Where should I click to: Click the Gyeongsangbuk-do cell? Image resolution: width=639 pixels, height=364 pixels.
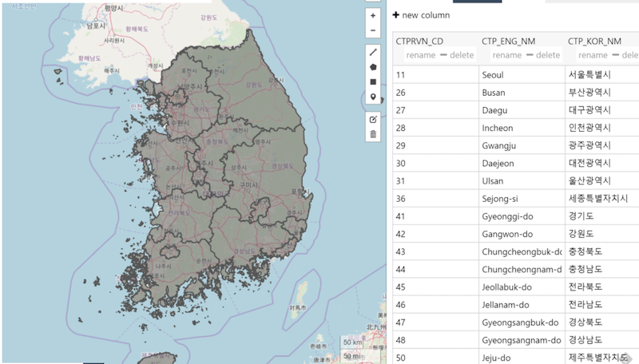[x=522, y=322]
